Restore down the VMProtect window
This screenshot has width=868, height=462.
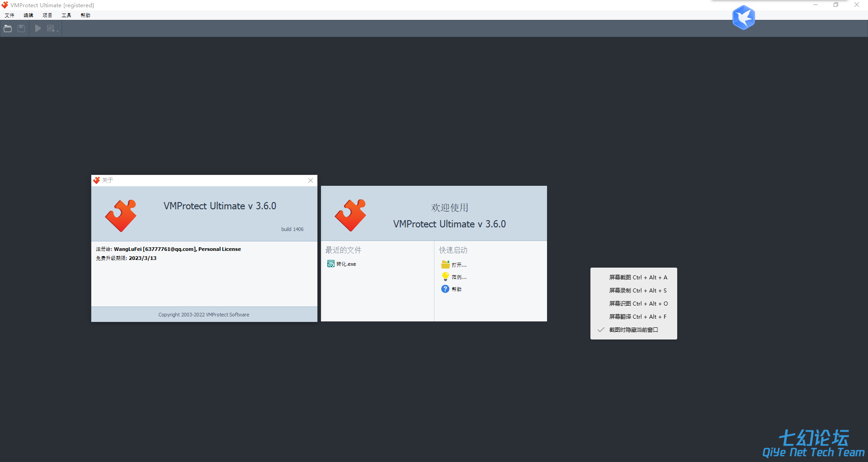click(836, 5)
